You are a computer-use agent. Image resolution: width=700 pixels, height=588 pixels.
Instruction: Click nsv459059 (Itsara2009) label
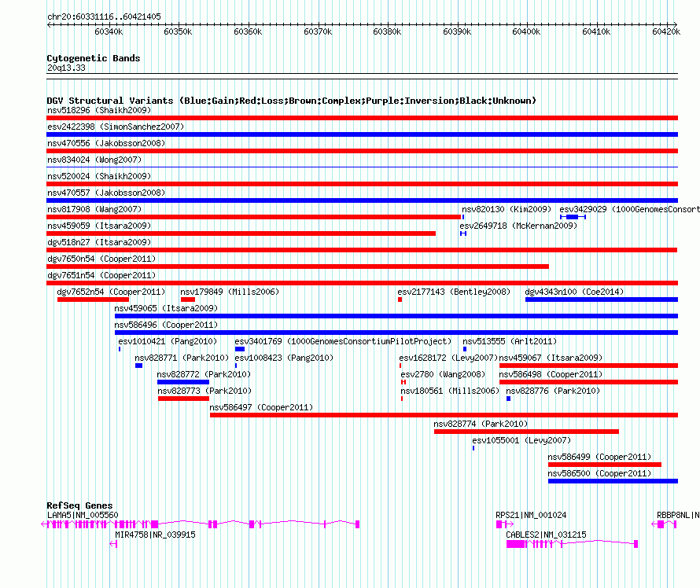[99, 226]
